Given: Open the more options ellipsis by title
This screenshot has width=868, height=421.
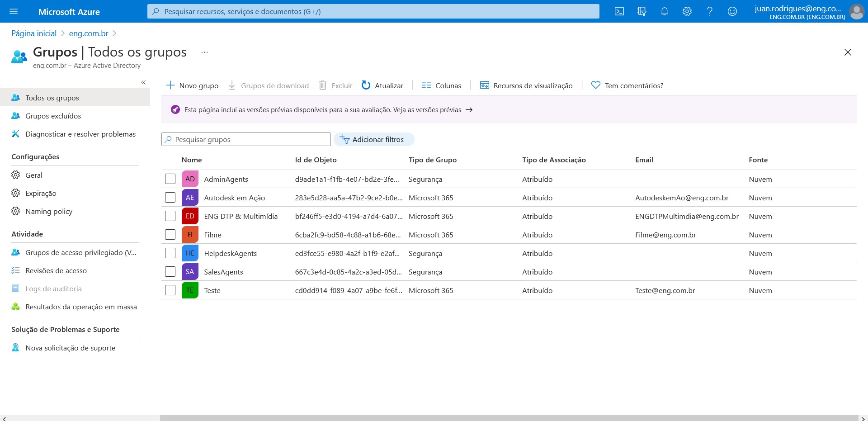Looking at the screenshot, I should pyautogui.click(x=204, y=52).
